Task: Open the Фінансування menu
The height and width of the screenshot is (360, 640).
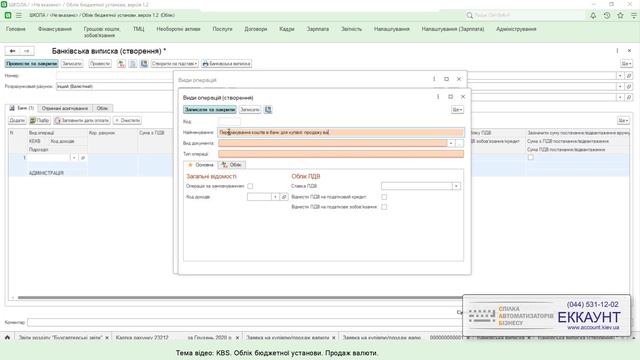Action: [55, 29]
